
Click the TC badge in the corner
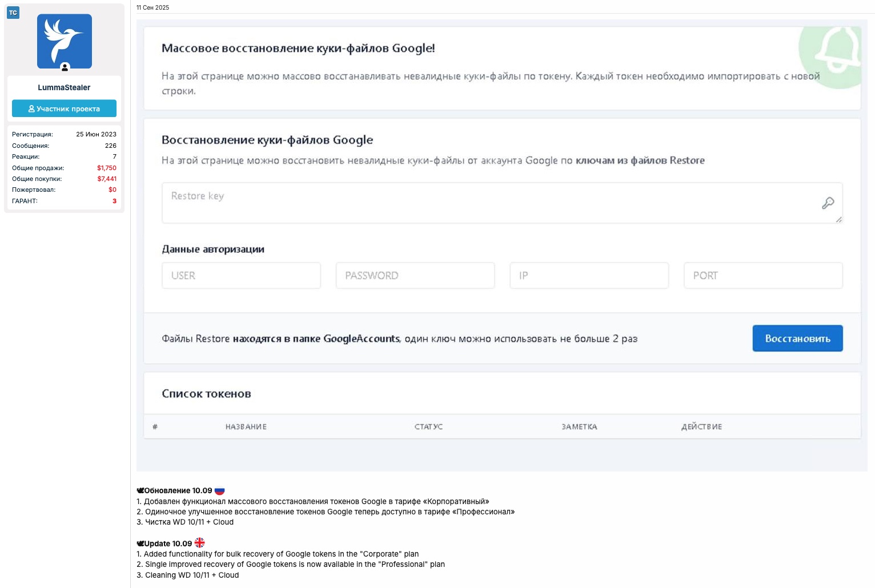click(13, 13)
